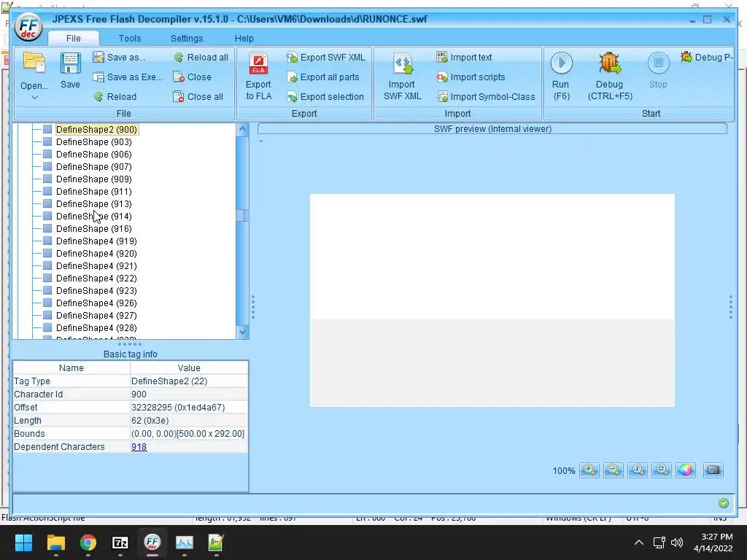Open 7-Zip from the taskbar
Image resolution: width=747 pixels, height=560 pixels.
coord(120,542)
